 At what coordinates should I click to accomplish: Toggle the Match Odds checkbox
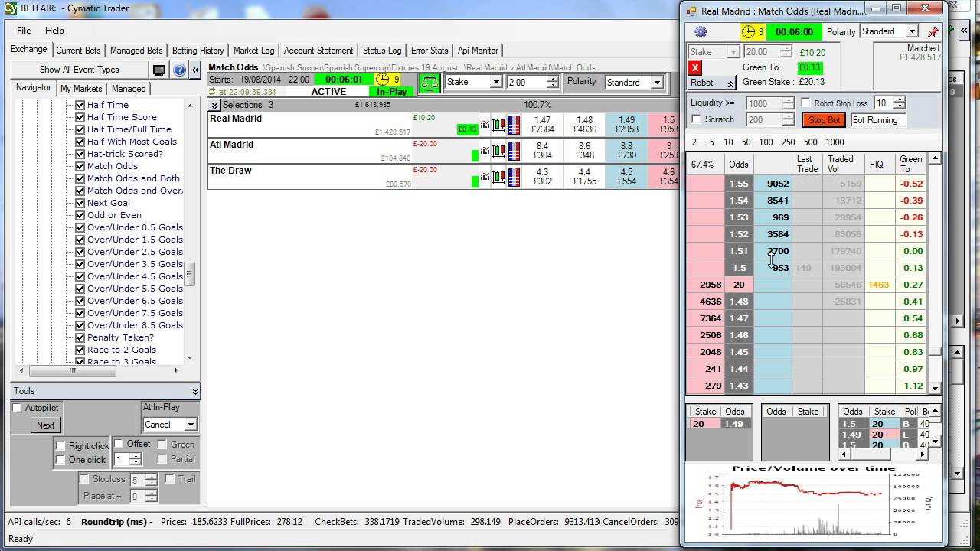80,166
